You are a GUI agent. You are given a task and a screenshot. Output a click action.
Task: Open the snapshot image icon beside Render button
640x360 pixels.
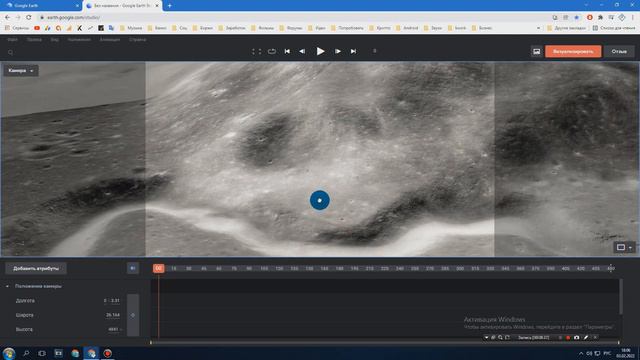point(536,51)
